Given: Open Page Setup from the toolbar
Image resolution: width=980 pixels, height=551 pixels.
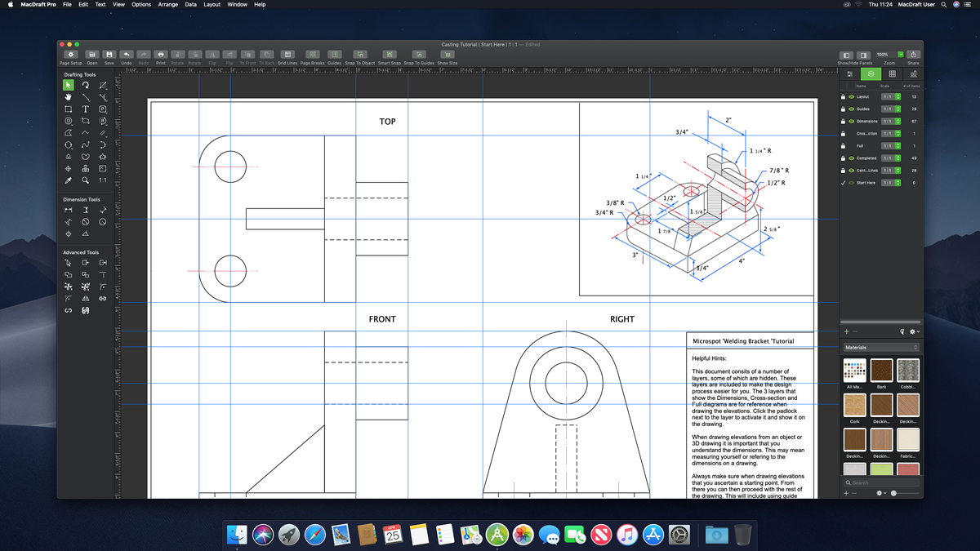Looking at the screenshot, I should coord(70,55).
